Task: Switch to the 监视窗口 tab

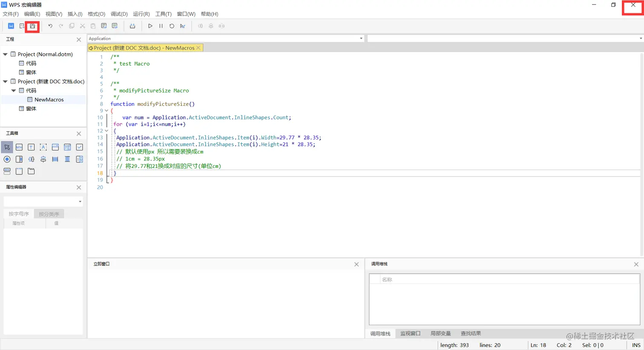Action: click(x=410, y=333)
